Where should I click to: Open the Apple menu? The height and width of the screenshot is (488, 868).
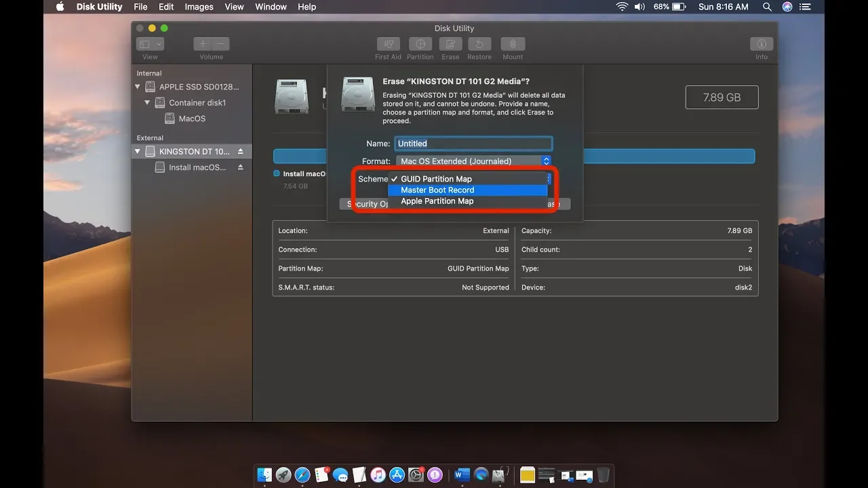point(60,7)
